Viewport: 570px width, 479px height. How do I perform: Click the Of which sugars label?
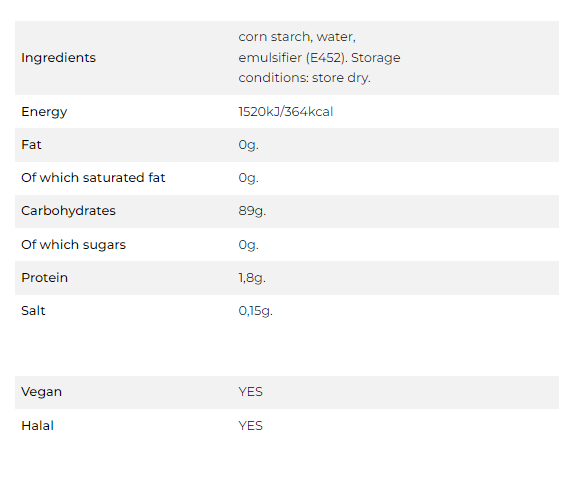(73, 245)
